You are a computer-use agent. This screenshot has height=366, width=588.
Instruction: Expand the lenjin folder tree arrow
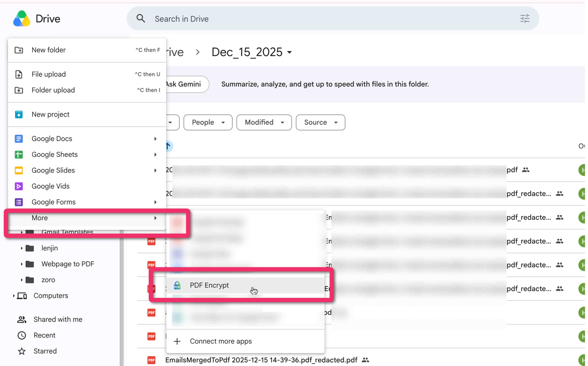[22, 248]
